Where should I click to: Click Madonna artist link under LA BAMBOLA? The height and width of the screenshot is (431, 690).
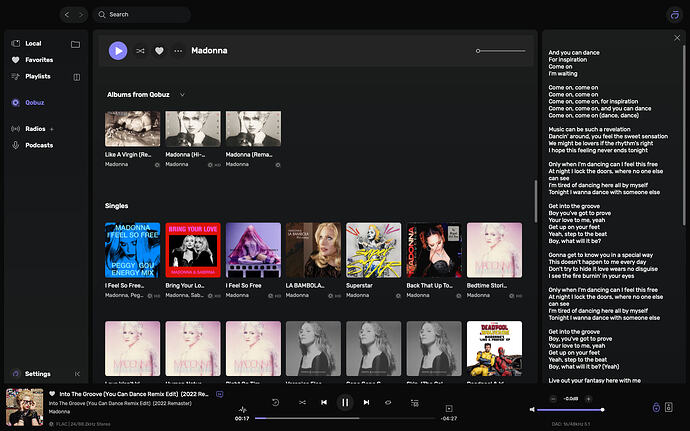click(x=297, y=295)
